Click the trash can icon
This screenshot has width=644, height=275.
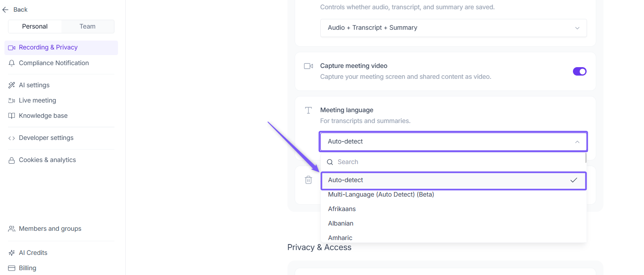pos(308,180)
